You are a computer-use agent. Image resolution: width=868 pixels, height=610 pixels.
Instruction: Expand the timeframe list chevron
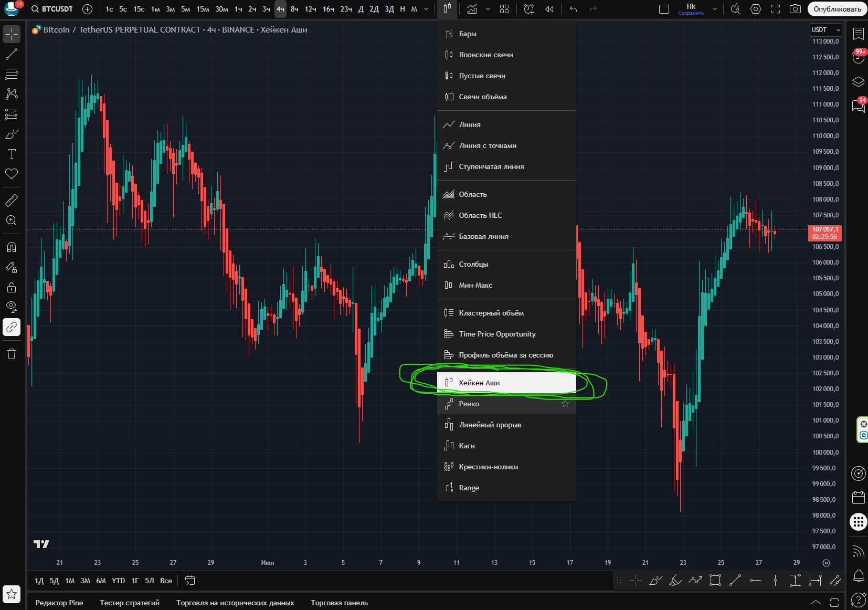pyautogui.click(x=426, y=9)
